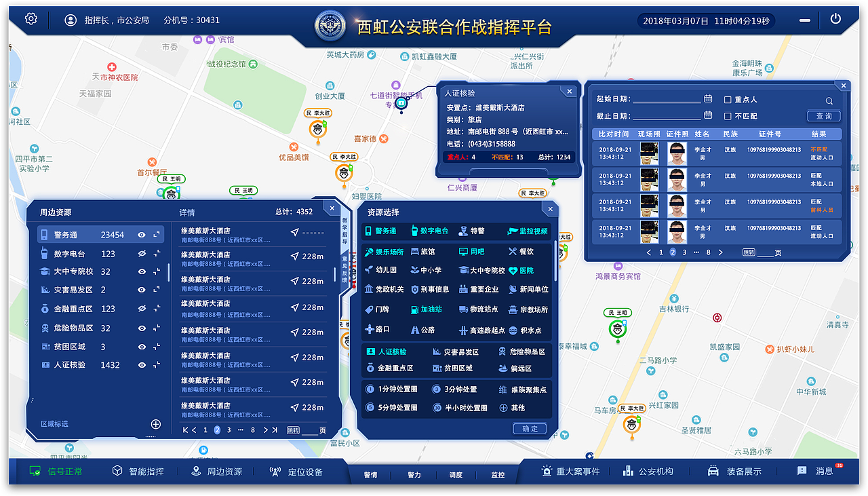Open the 截止日期 calendar picker
Viewport: 868px width, 496px height.
tap(708, 115)
